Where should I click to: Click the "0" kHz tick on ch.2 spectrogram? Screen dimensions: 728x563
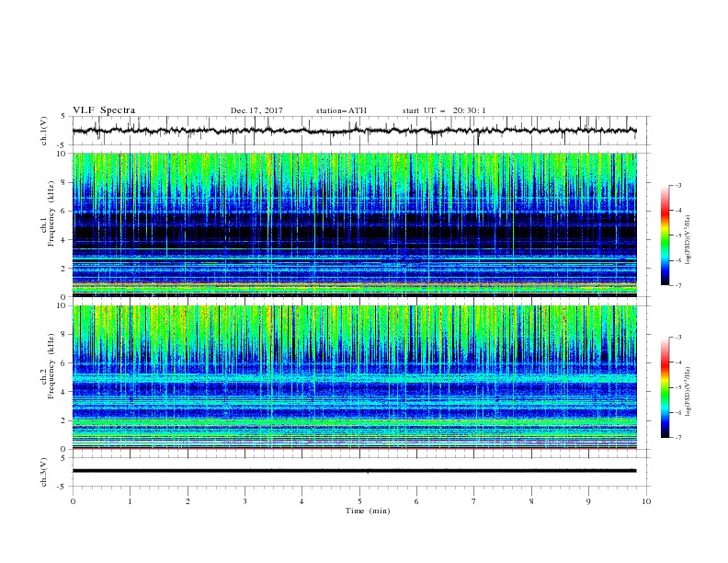(x=65, y=449)
